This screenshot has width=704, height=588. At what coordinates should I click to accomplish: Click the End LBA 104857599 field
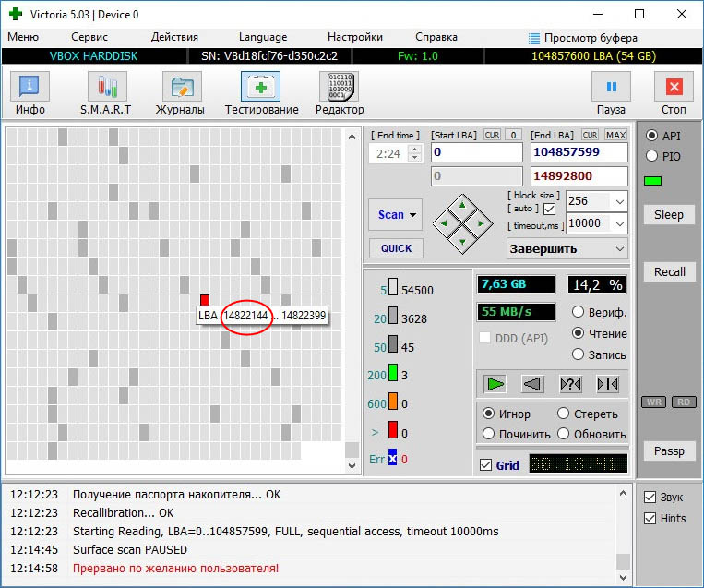click(x=579, y=152)
